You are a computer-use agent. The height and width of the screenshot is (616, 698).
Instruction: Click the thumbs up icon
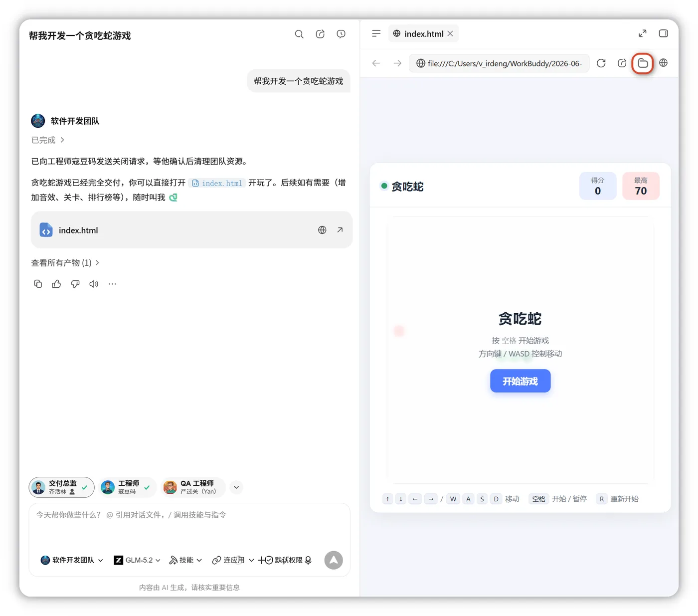pos(56,284)
